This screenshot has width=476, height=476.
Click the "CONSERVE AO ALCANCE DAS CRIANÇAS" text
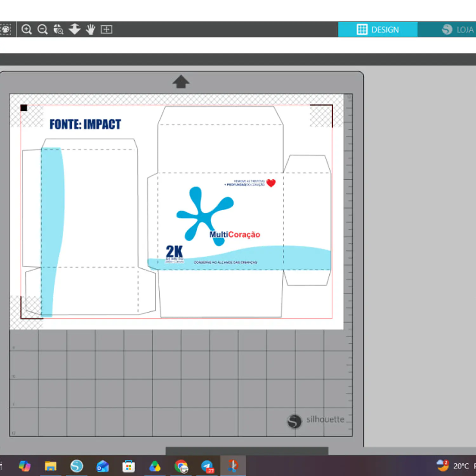226,262
